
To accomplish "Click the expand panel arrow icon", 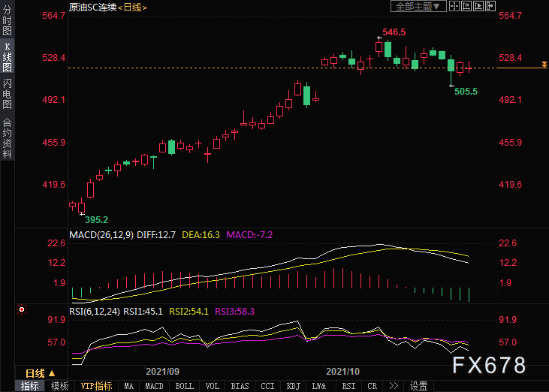I will pos(490,6).
